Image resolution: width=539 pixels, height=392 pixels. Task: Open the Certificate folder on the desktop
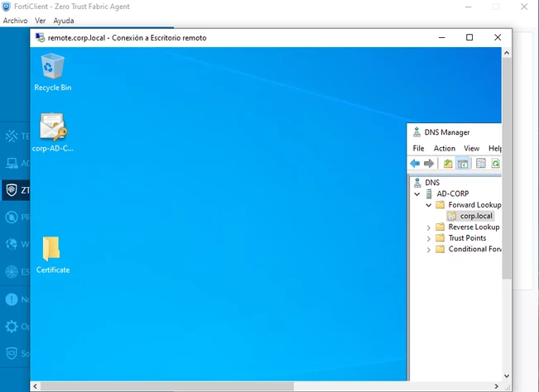(53, 255)
